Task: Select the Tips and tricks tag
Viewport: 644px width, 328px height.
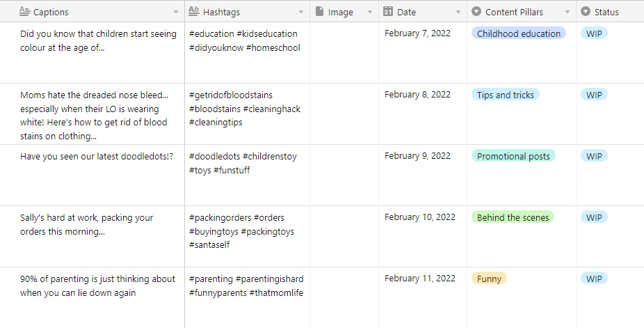Action: click(x=506, y=95)
